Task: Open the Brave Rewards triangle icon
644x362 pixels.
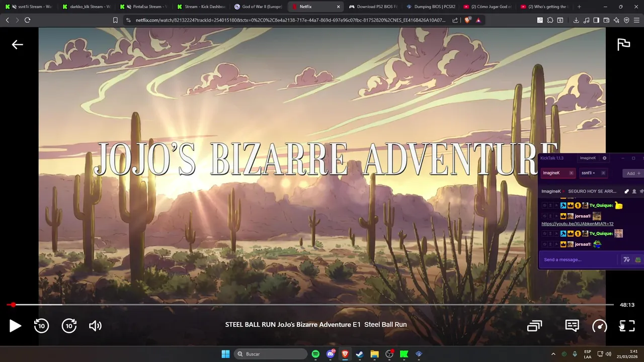Action: point(478,20)
